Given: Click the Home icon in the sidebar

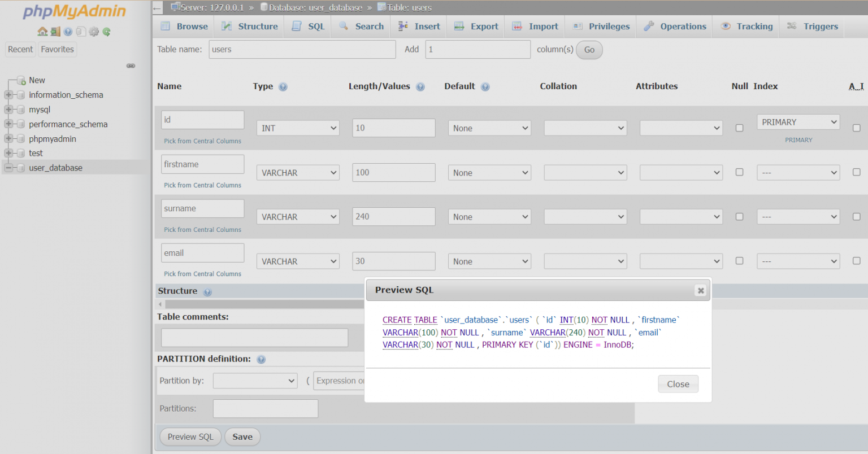Looking at the screenshot, I should point(42,32).
